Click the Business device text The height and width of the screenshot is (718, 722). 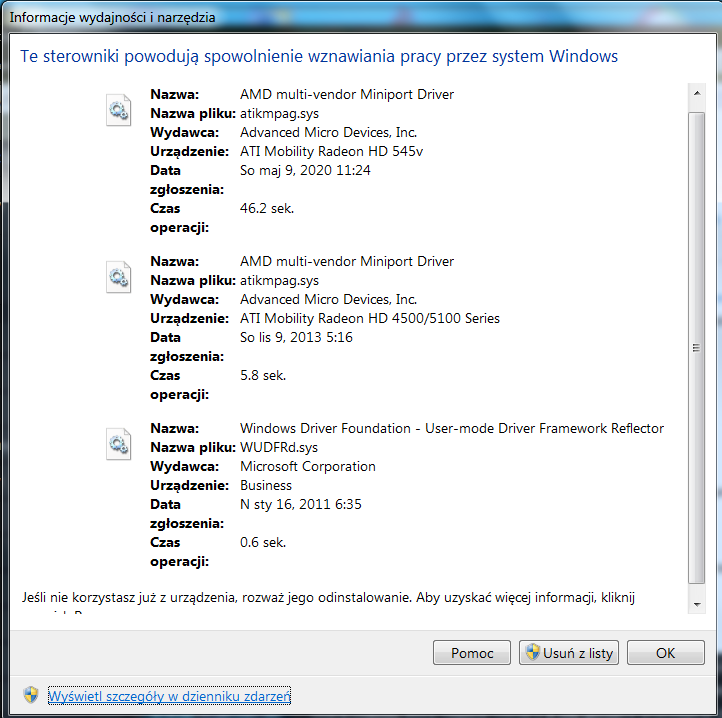coord(266,485)
